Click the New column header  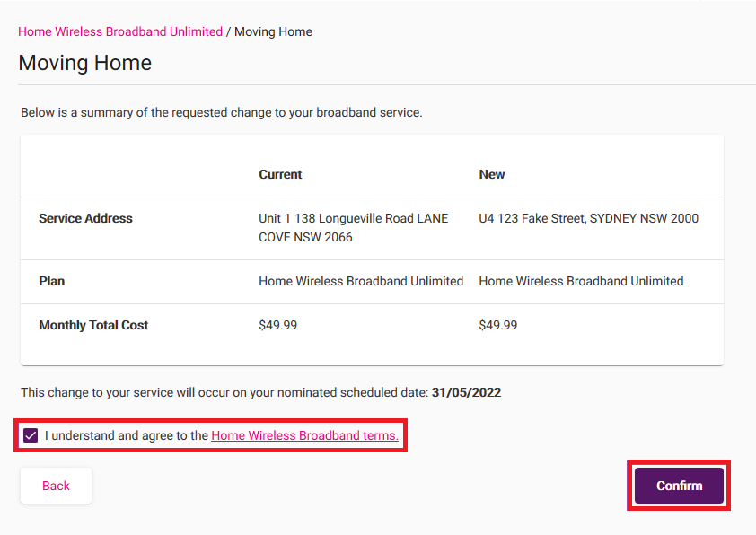(x=492, y=174)
